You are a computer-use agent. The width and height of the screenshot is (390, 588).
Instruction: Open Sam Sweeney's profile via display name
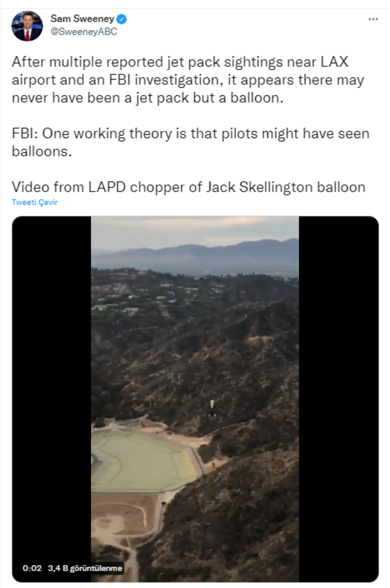pos(82,19)
